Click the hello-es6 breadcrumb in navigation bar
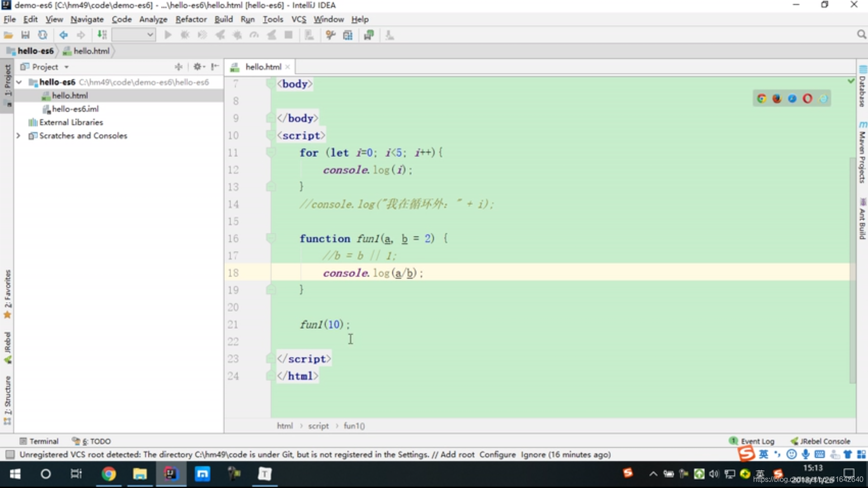Viewport: 868px width, 488px height. pos(31,51)
